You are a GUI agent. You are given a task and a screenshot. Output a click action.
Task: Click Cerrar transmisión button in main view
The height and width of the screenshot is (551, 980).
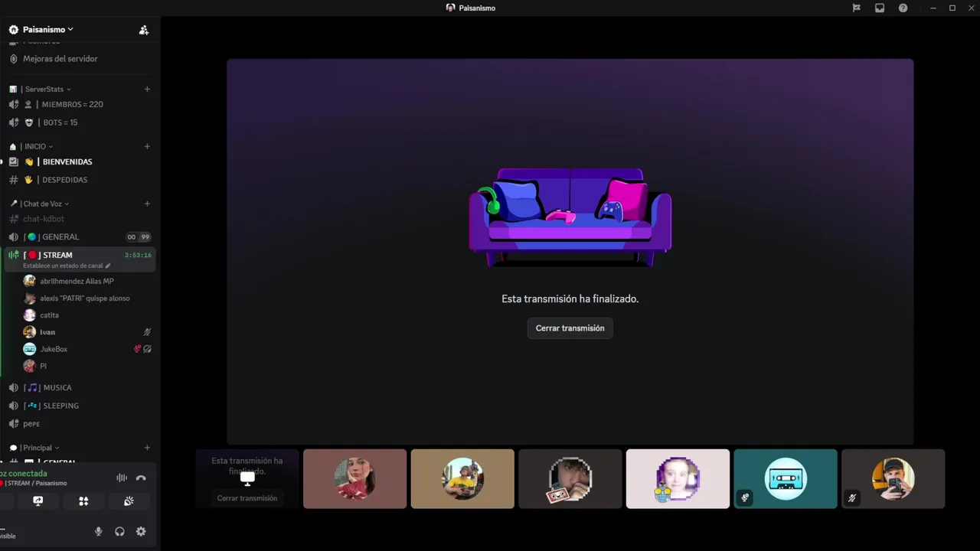pos(570,328)
